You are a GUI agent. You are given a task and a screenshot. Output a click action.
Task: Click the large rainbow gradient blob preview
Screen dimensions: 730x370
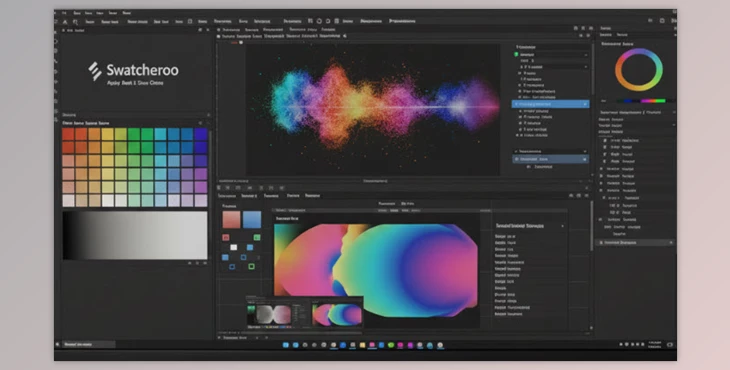[376, 270]
